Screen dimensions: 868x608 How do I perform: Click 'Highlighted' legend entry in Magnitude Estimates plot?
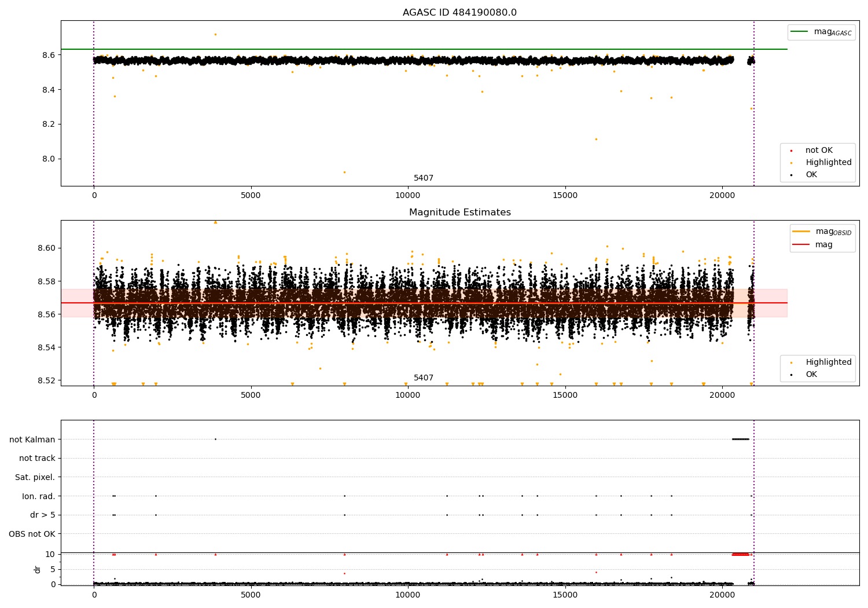tap(829, 362)
